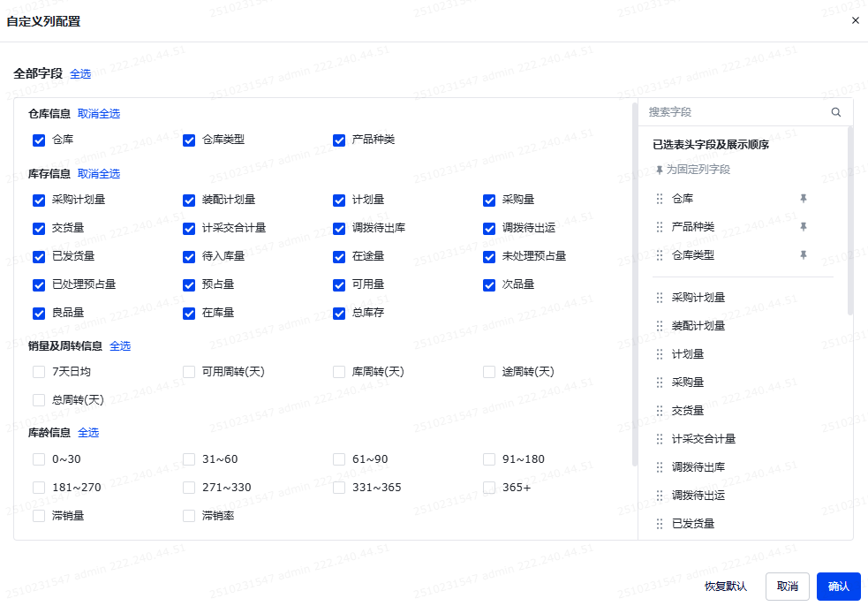Uncheck the 产品种类 checkbox

pyautogui.click(x=339, y=140)
